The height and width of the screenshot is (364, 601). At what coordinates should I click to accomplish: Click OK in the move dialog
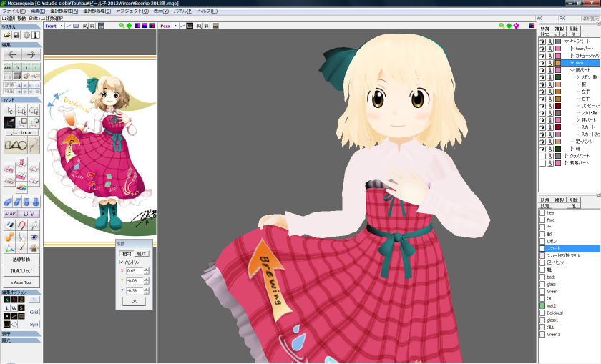pyautogui.click(x=134, y=302)
